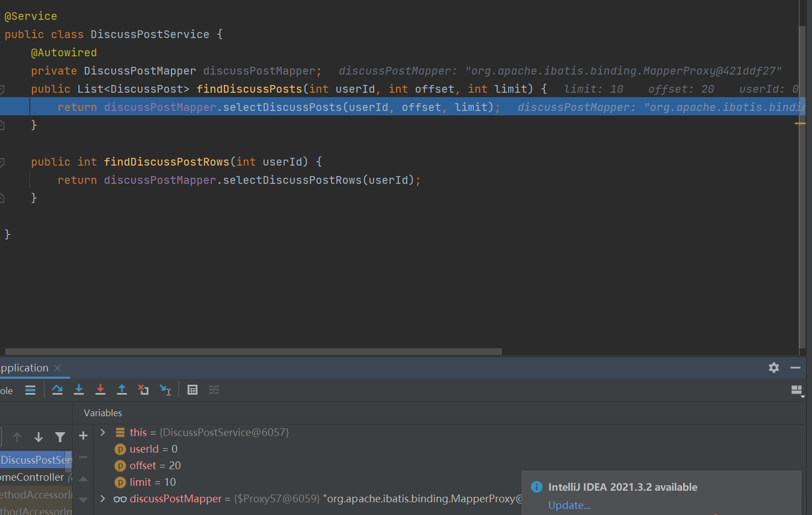Select the DiscussPostService stack frame
Image resolution: width=812 pixels, height=515 pixels.
click(x=36, y=460)
